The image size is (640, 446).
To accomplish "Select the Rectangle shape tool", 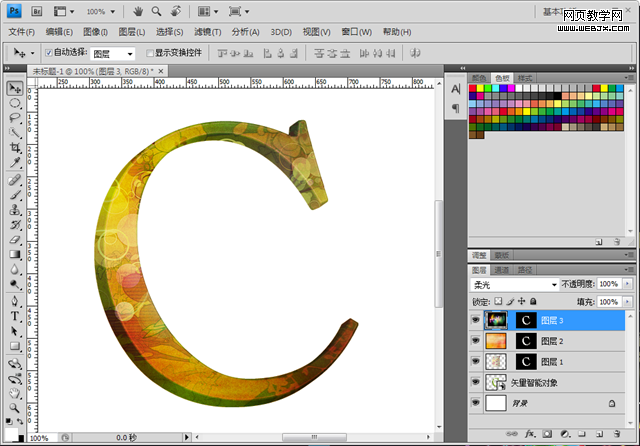I will tap(15, 346).
